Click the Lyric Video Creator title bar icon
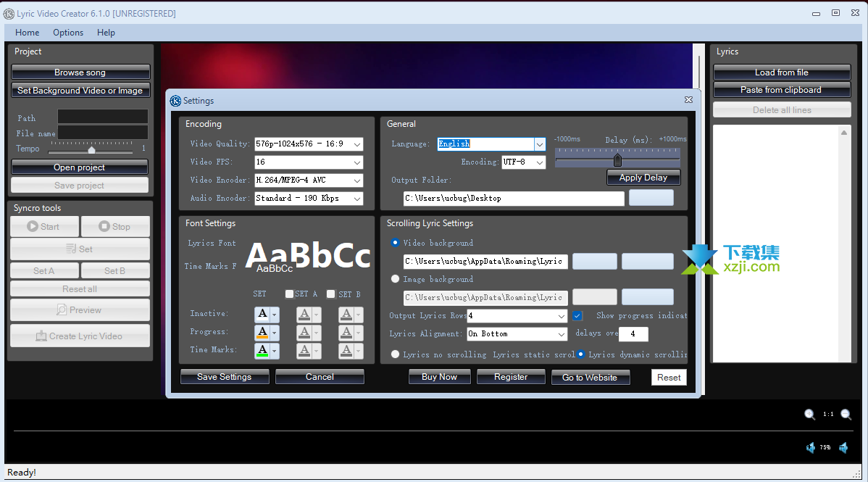The height and width of the screenshot is (482, 868). coord(9,13)
